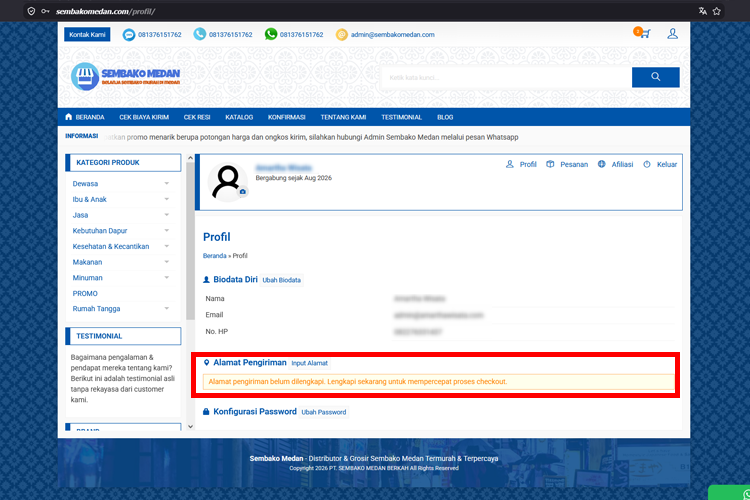Click the Beranda breadcrumb link
The width and height of the screenshot is (750, 500).
214,256
